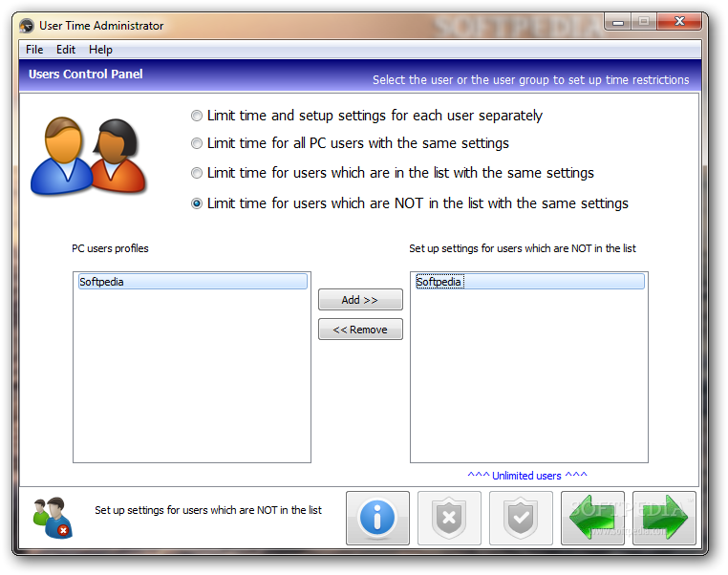Click the bottom status description text

point(208,510)
